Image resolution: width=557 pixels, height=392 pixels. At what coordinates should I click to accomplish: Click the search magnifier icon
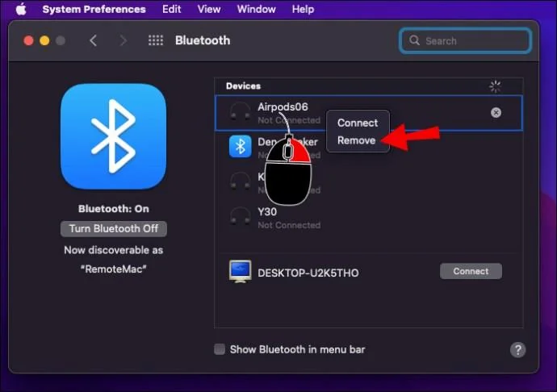tap(414, 40)
